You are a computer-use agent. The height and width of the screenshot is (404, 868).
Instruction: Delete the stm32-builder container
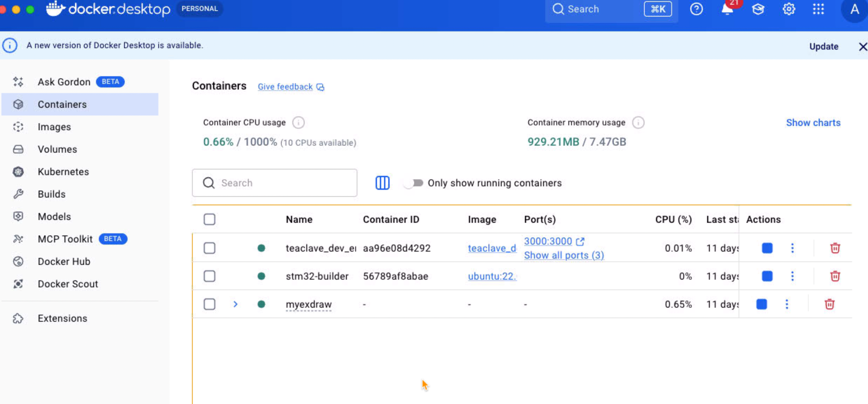[835, 276]
